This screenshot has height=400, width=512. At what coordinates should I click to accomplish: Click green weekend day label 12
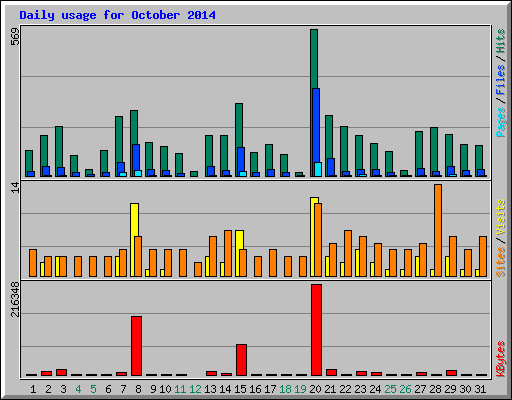click(195, 389)
